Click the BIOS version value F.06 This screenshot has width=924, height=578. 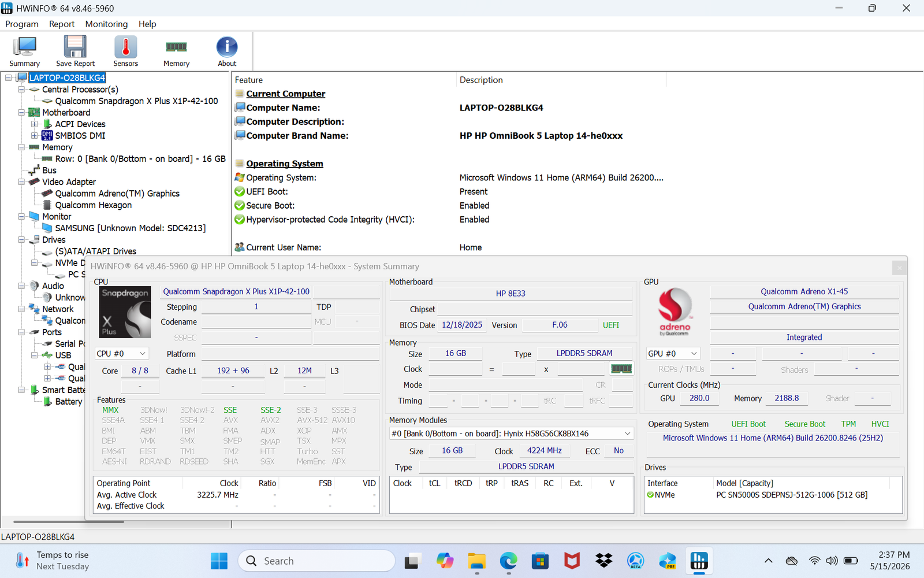tap(560, 325)
